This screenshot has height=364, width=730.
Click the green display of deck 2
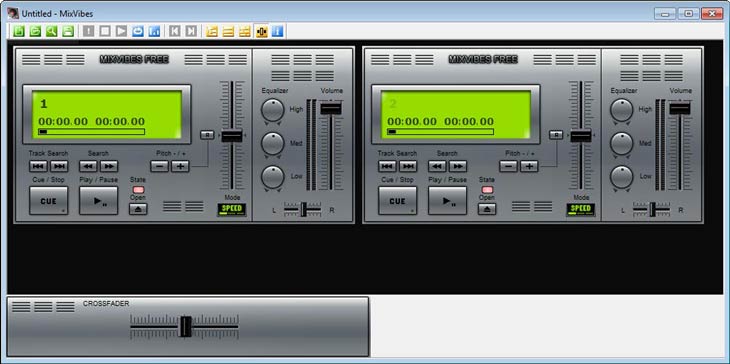[x=456, y=115]
